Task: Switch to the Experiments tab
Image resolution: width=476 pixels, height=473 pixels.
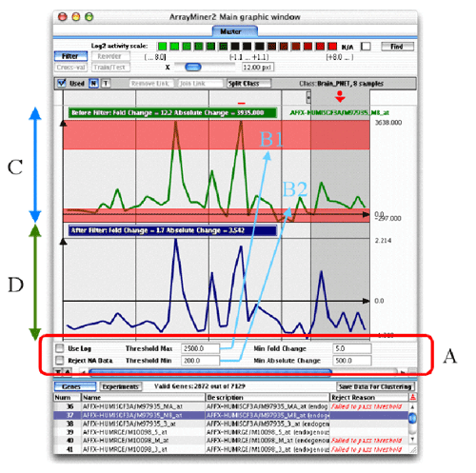Action: pyautogui.click(x=121, y=386)
